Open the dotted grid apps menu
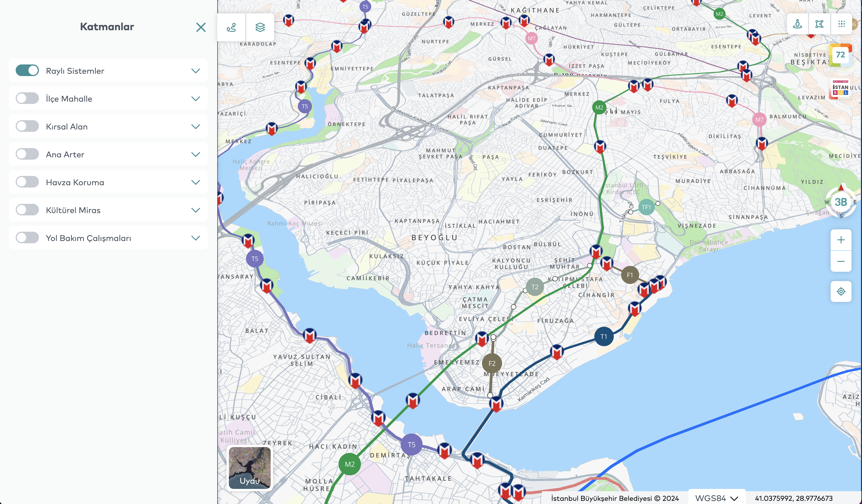The height and width of the screenshot is (504, 862). (x=841, y=24)
